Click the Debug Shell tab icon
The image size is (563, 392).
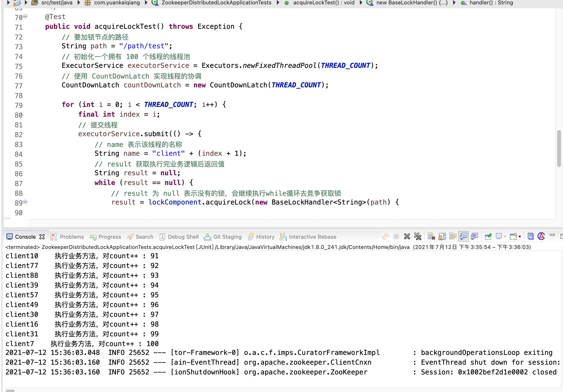tap(162, 237)
